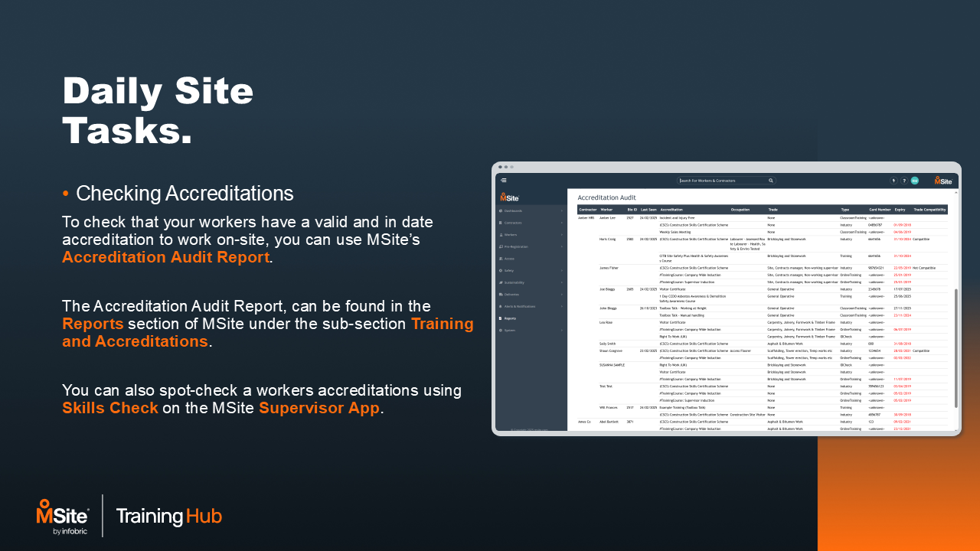Expand the Contractors sidebar chevron
980x551 pixels.
(x=561, y=223)
